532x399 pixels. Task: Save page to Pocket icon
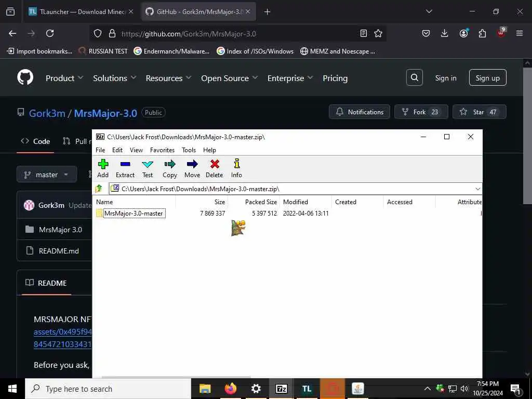(x=426, y=33)
